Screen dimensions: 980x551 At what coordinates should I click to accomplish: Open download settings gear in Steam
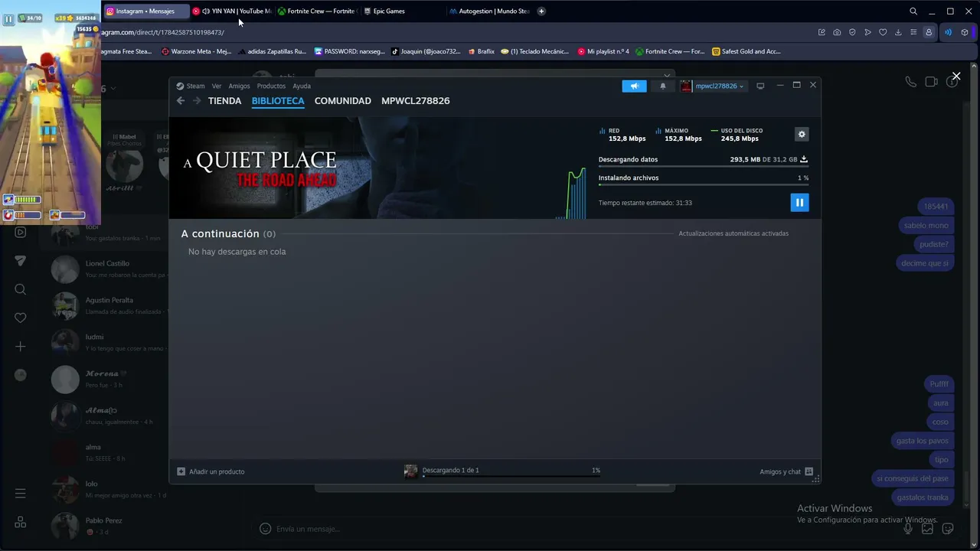tap(802, 135)
